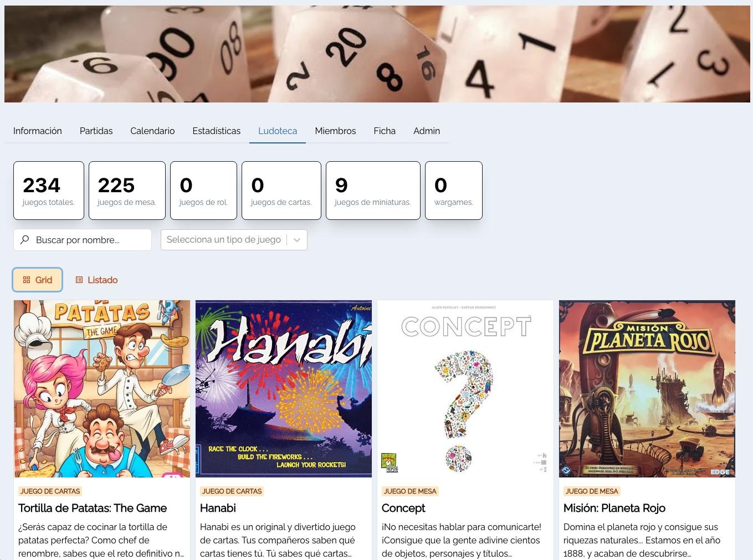This screenshot has width=753, height=560.
Task: Open Tortilla de Patatas: The Game title
Action: click(x=93, y=508)
